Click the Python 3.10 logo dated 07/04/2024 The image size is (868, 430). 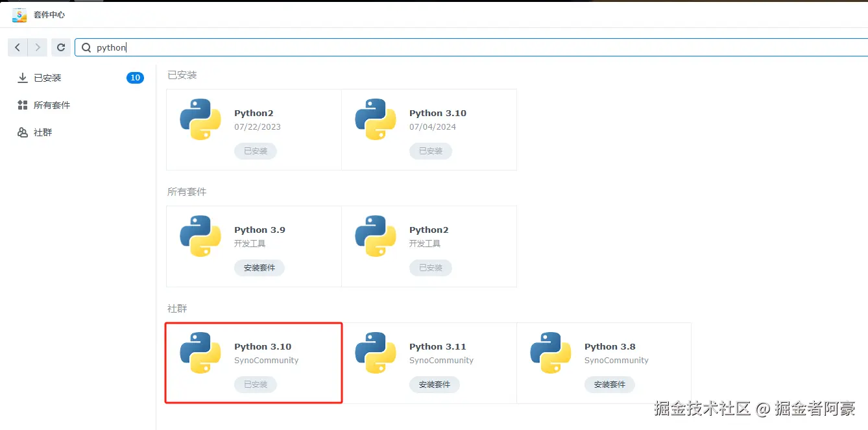(x=376, y=119)
